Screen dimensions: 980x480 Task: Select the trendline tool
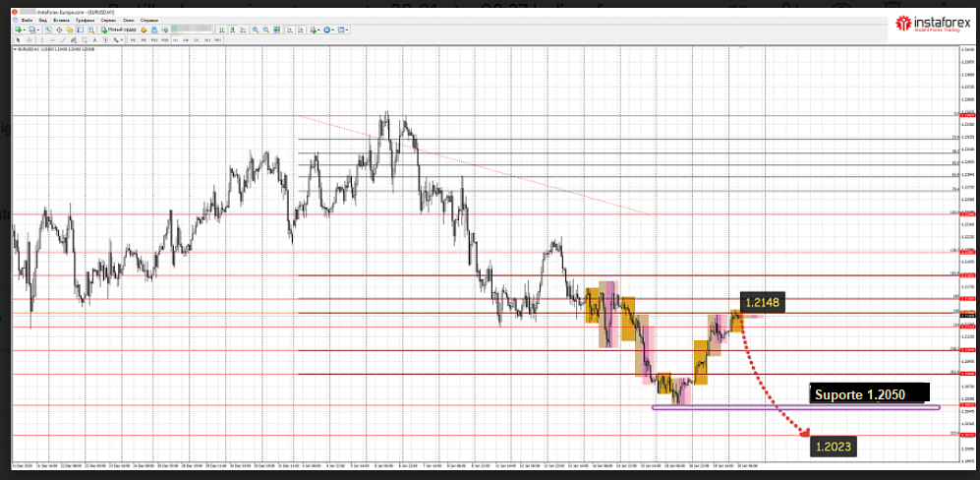63,40
